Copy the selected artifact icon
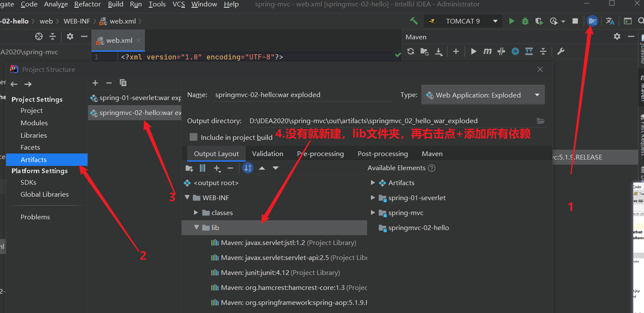The image size is (644, 313). pyautogui.click(x=123, y=83)
